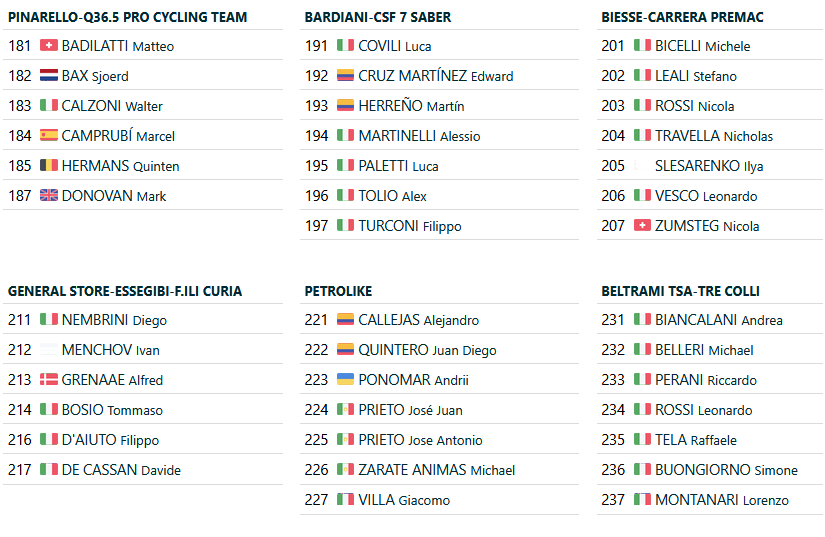Click the Ukrainian flag next to Ponomar
Image resolution: width=825 pixels, height=537 pixels.
[345, 380]
